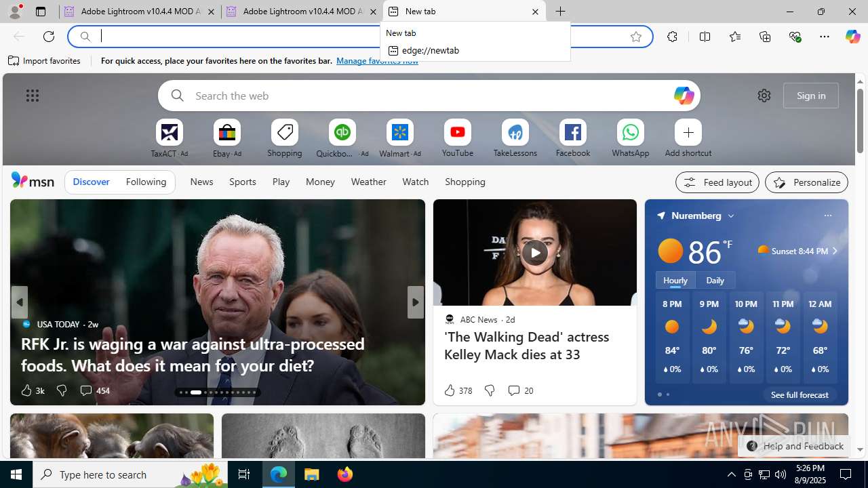
Task: Play the Walking Dead actress video
Action: point(535,253)
